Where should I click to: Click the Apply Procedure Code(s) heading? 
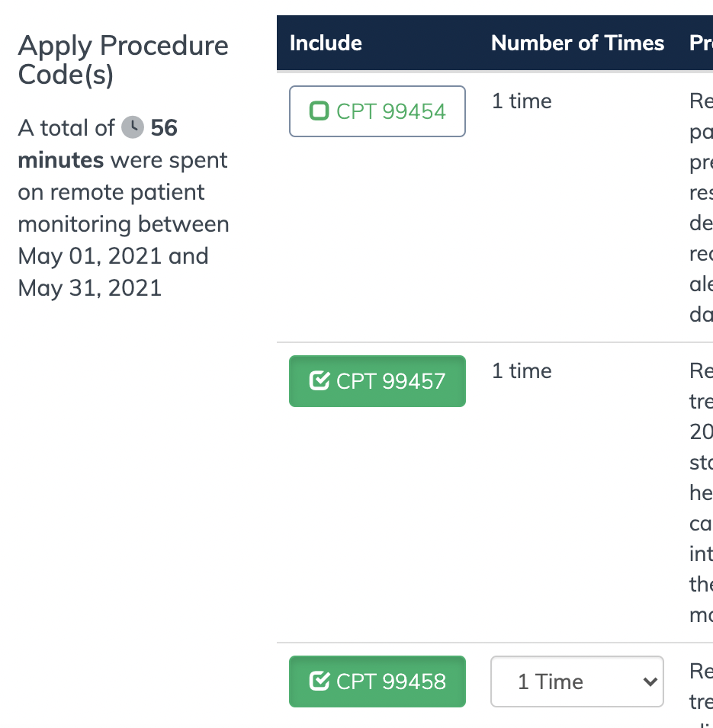(x=123, y=60)
